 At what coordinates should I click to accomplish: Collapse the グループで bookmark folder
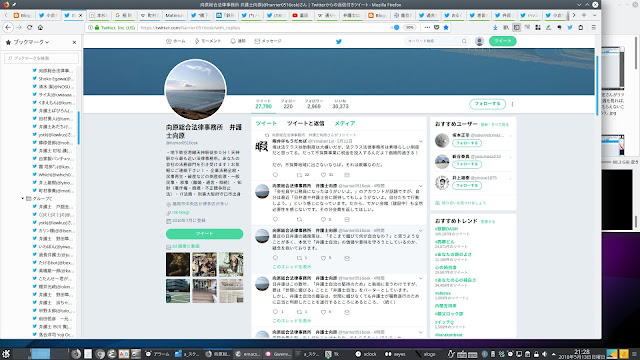[x=23, y=198]
